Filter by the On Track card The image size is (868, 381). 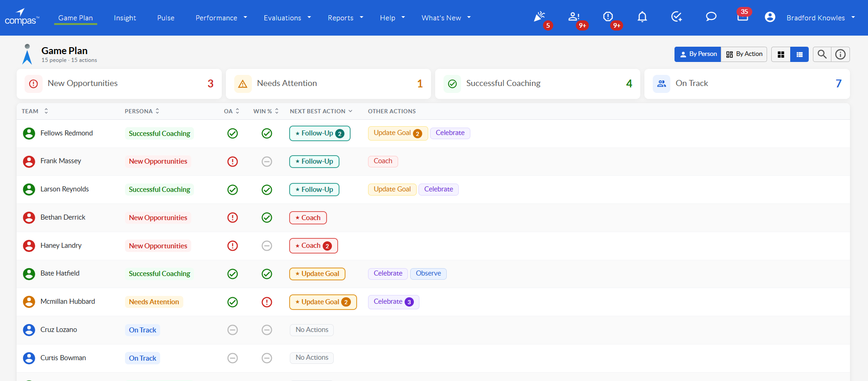point(747,84)
